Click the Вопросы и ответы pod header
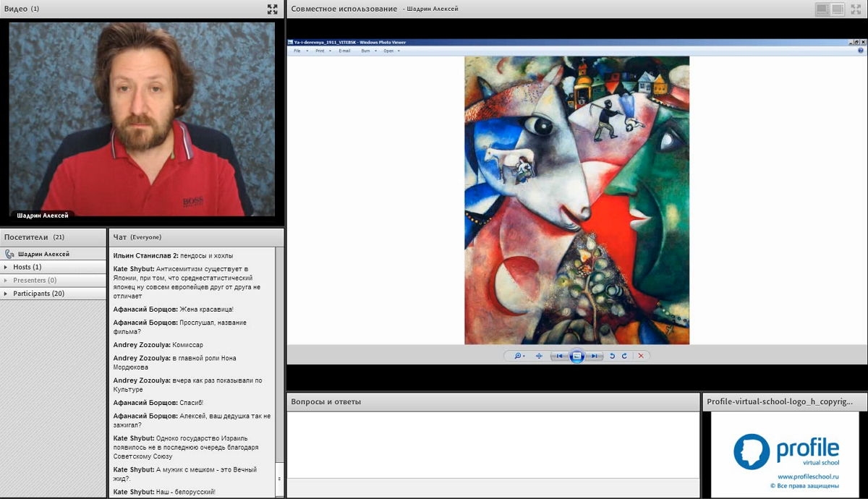The image size is (868, 499). coord(493,401)
